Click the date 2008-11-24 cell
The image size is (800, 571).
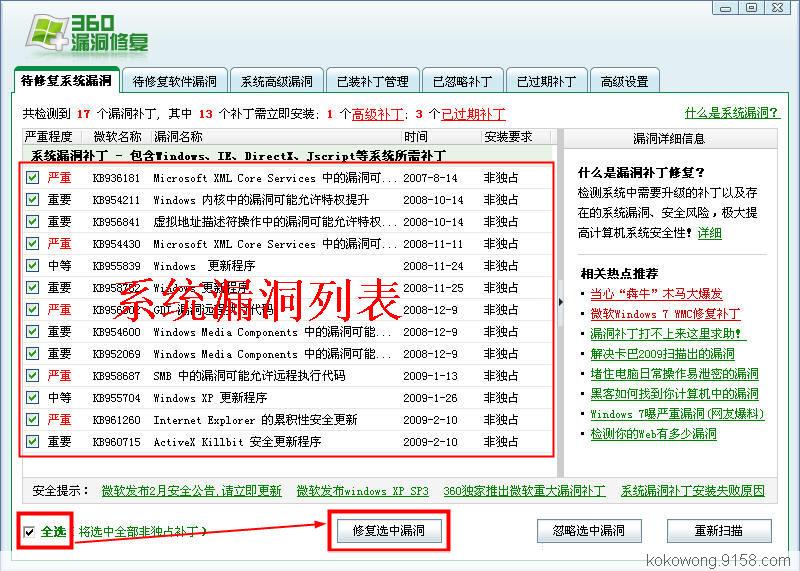pos(433,266)
